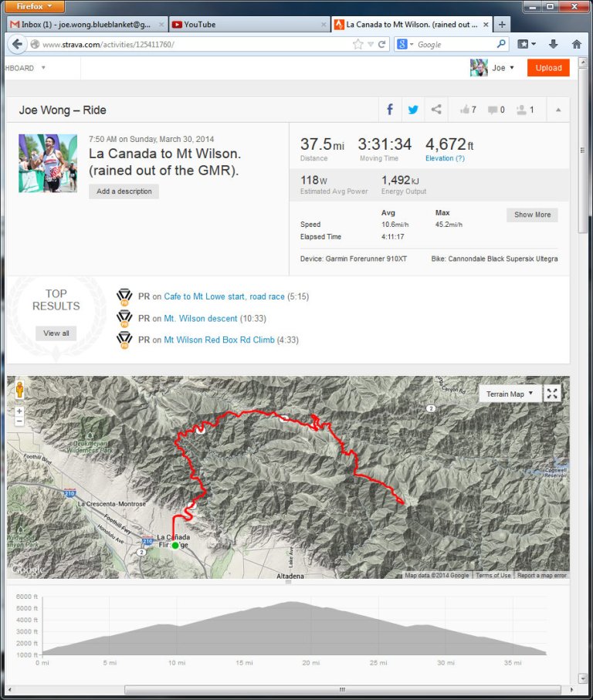Click the PR medal beside Mt. Wilson descent

(x=124, y=318)
